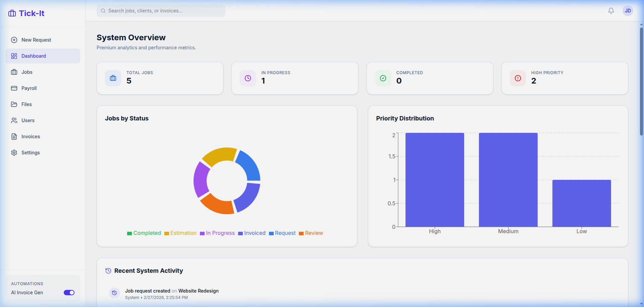Viewport: 644px width, 307px height.
Task: Click the Users people icon in sidebar
Action: coord(14,120)
